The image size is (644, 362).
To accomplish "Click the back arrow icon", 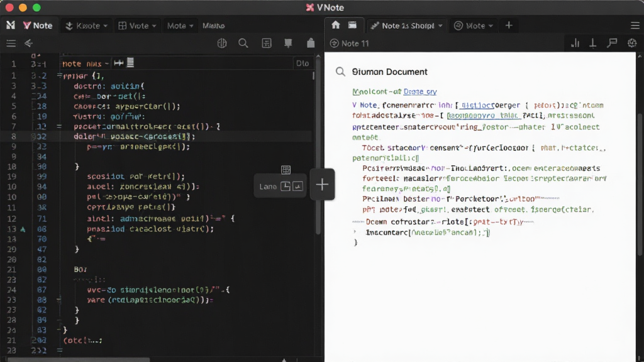I will click(x=28, y=43).
